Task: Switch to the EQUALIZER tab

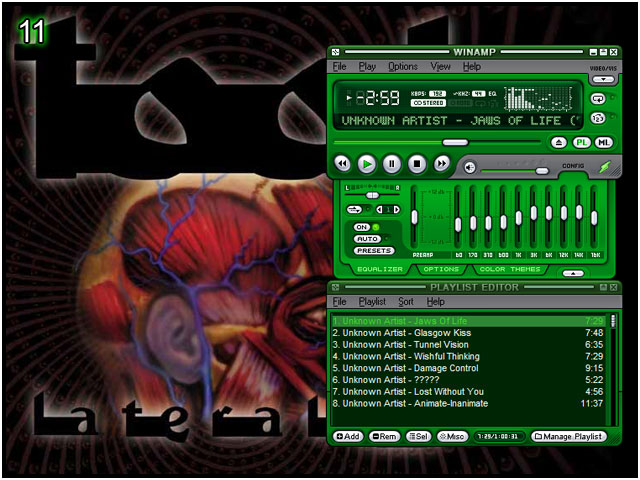Action: tap(380, 269)
